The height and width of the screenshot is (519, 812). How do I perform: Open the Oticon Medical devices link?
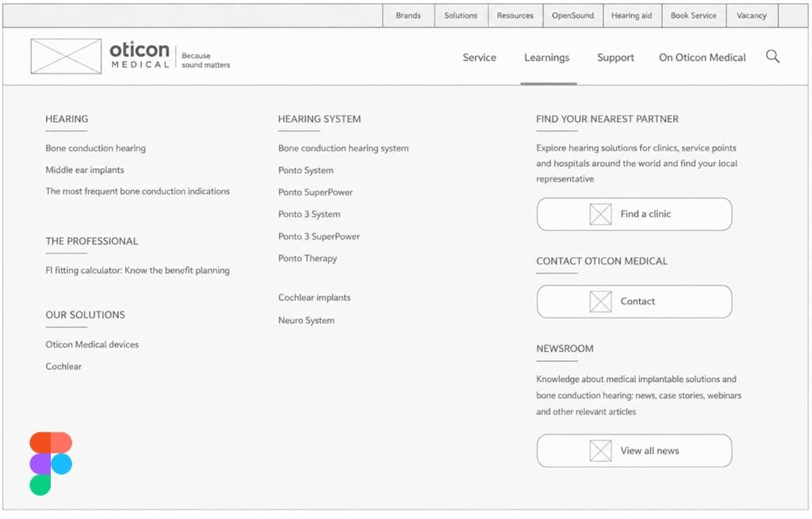92,345
